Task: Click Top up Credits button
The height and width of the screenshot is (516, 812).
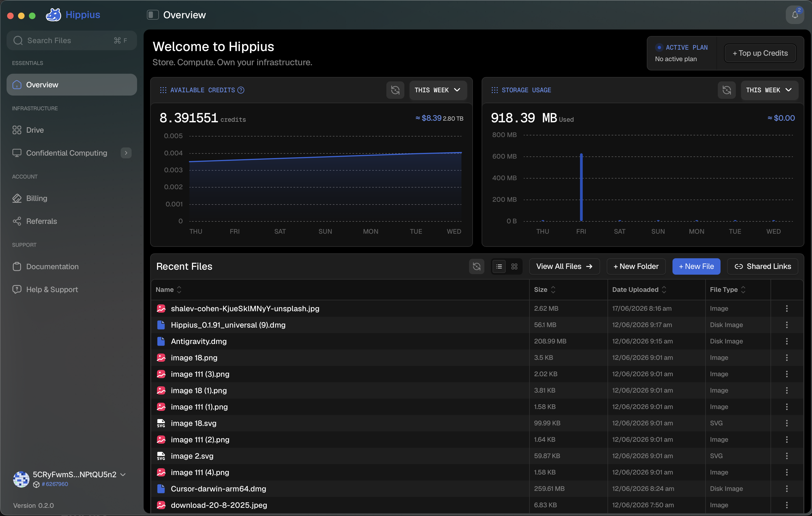Action: [760, 53]
